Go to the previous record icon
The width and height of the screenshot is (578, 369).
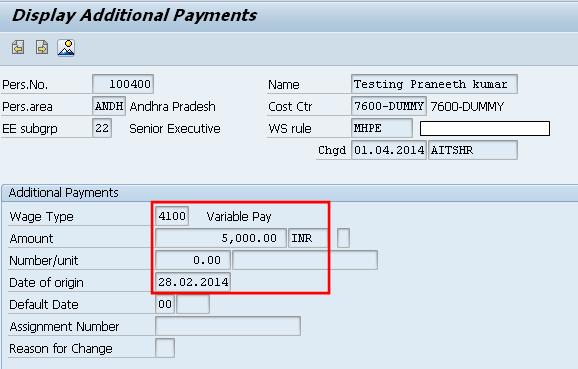18,48
